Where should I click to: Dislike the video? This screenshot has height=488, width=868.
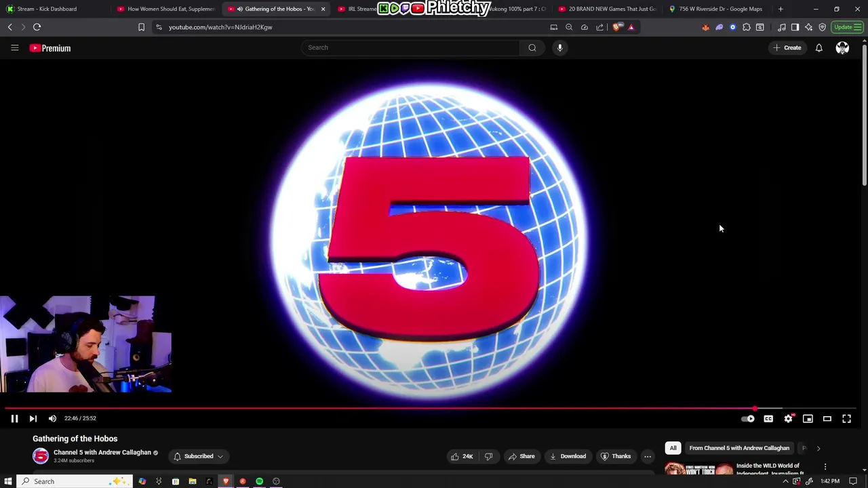tap(488, 456)
